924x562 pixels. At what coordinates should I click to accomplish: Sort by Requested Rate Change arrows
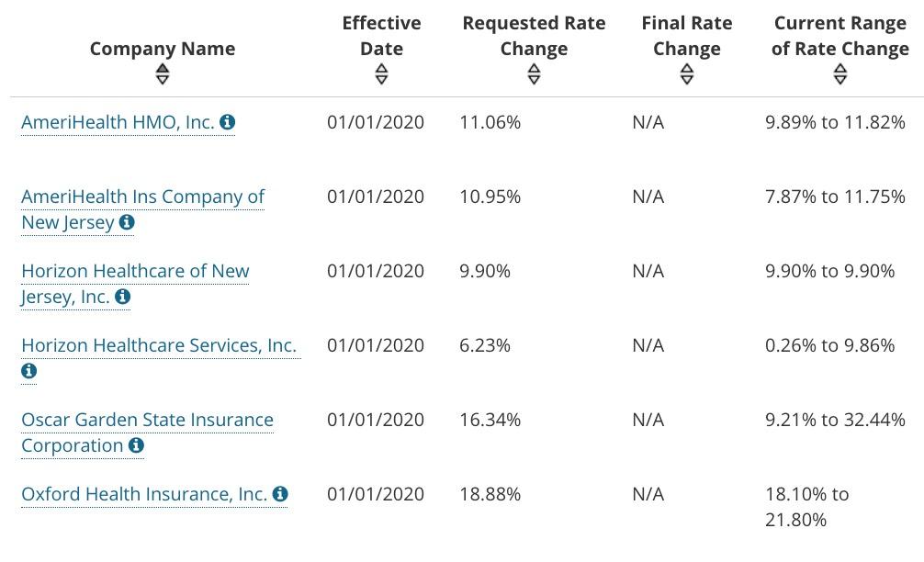click(x=534, y=74)
